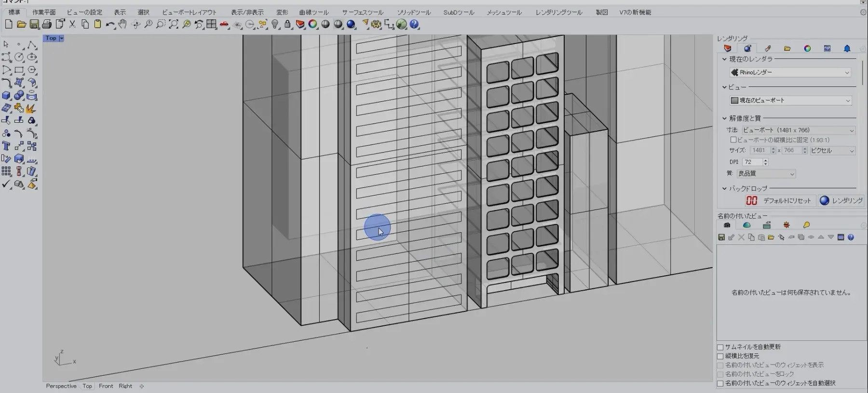Select the Pan view hand tool
This screenshot has height=393, width=868.
(122, 24)
